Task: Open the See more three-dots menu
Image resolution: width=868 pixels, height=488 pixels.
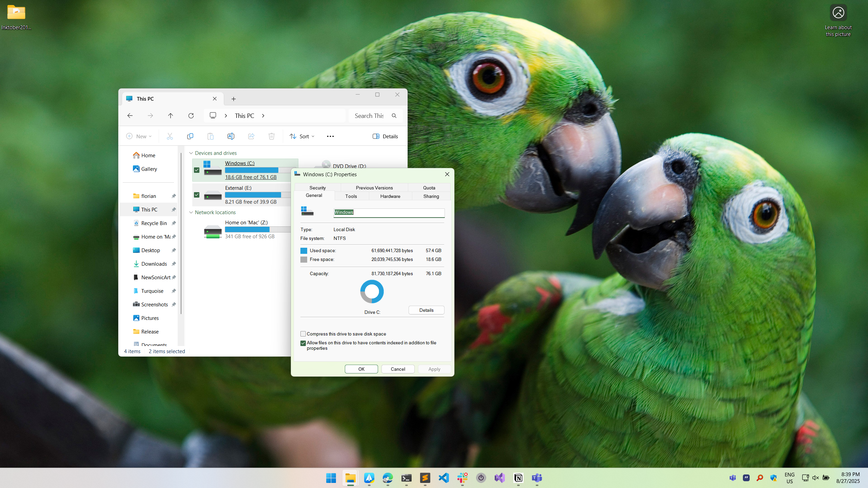Action: point(330,136)
